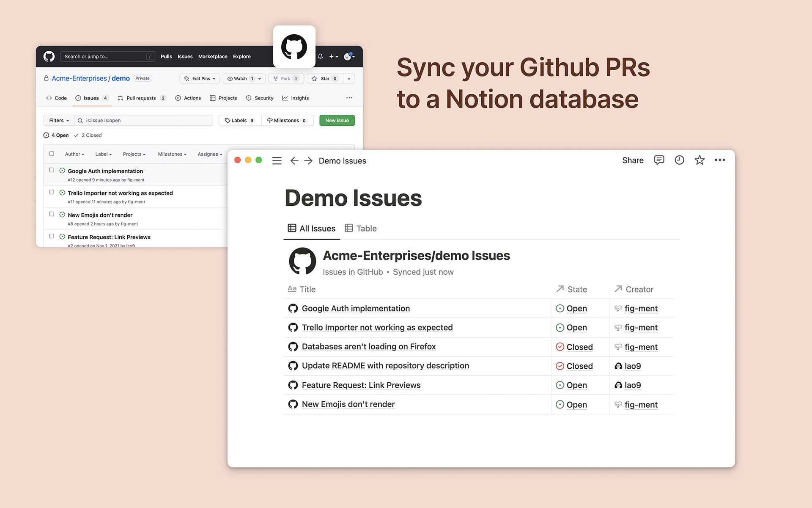Open Marketplace in GitHub header
This screenshot has width=812, height=508.
point(213,56)
